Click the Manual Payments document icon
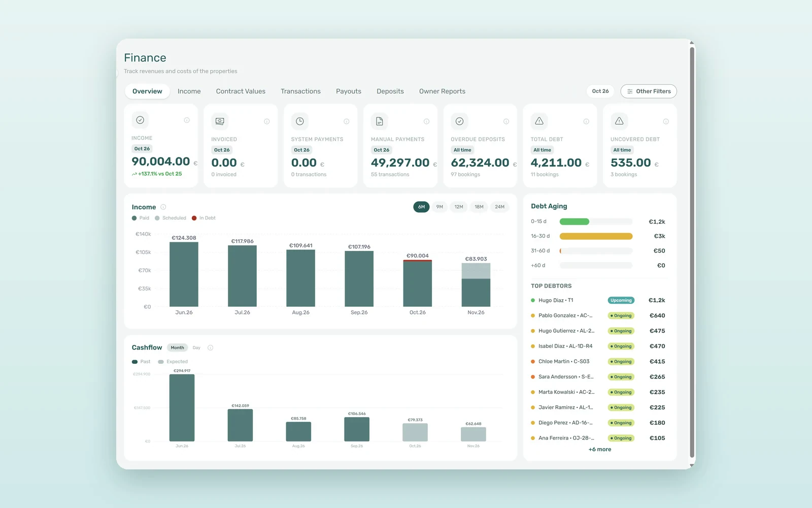The image size is (812, 508). 380,121
